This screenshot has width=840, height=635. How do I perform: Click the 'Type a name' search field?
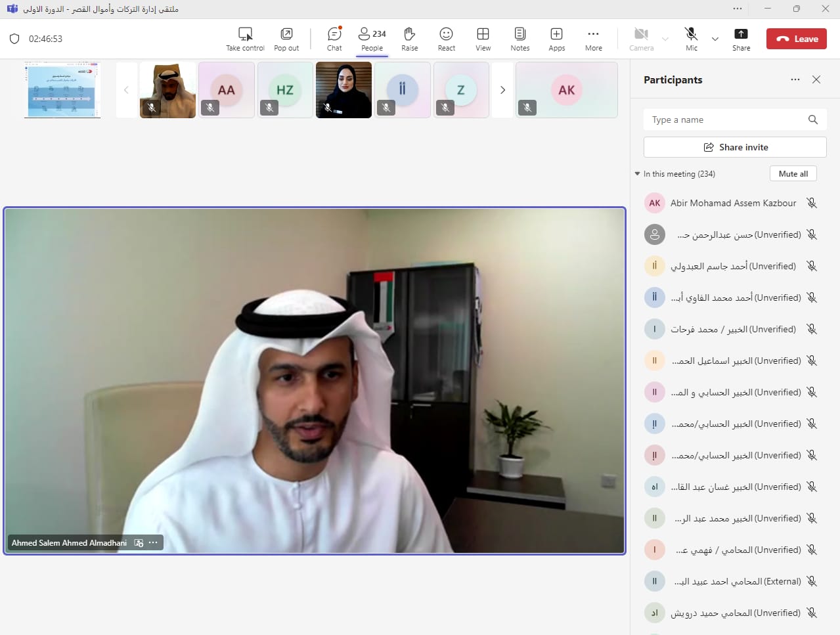[726, 120]
